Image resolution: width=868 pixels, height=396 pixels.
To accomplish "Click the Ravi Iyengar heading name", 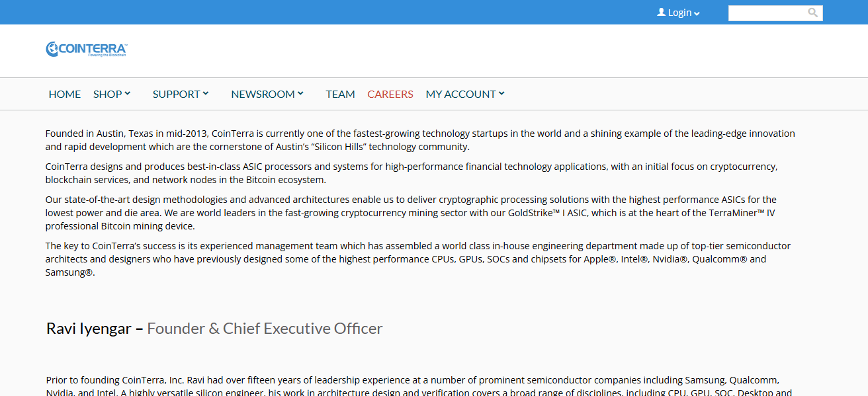I will 89,329.
